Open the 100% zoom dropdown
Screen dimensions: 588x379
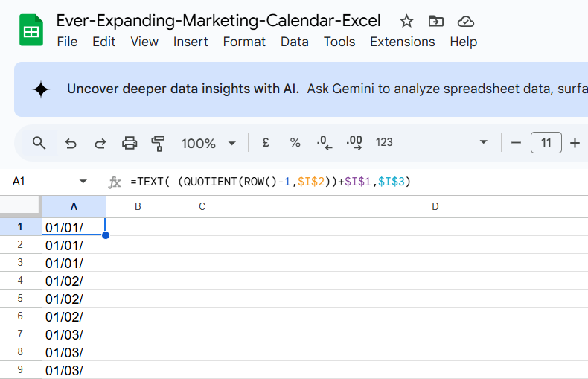[209, 143]
